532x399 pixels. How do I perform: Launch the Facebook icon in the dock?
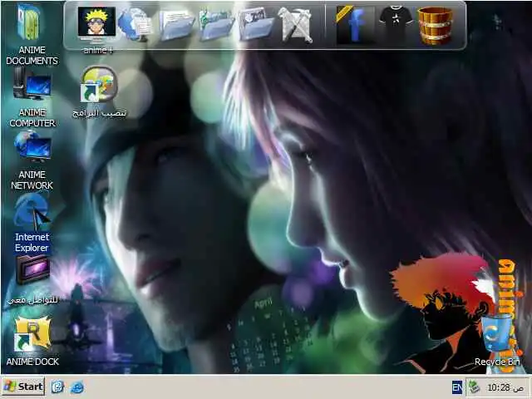tap(355, 24)
